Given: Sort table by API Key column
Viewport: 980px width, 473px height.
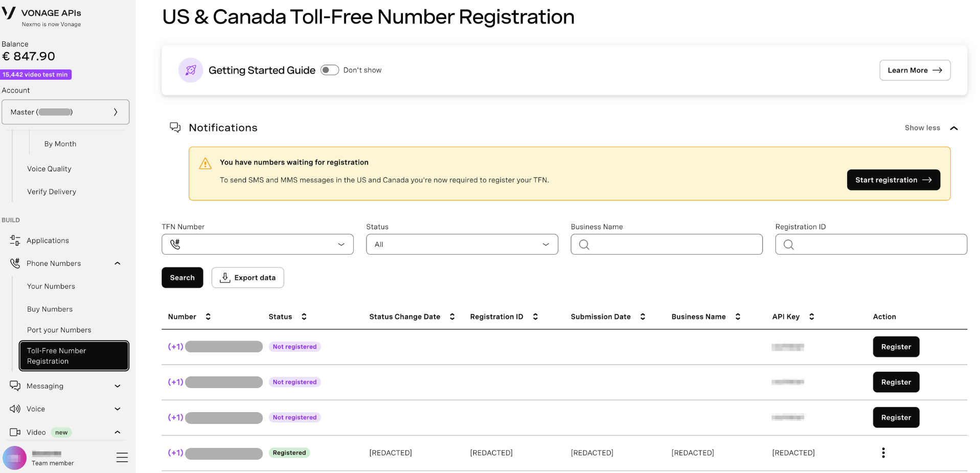Looking at the screenshot, I should point(811,317).
